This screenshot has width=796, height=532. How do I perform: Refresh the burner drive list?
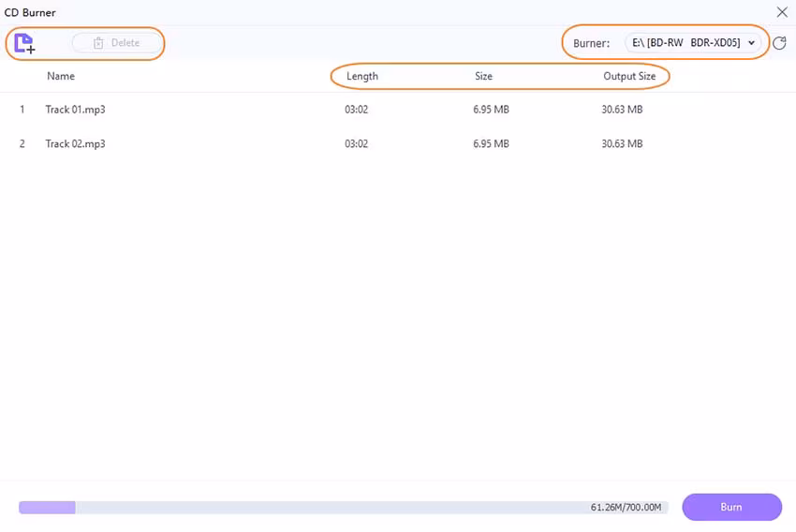coord(779,43)
